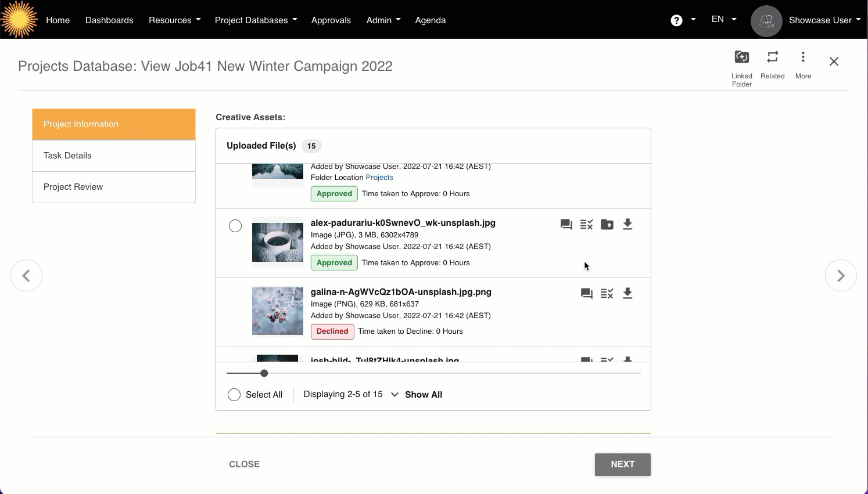Follow the Projects folder location link
868x494 pixels.
point(379,178)
